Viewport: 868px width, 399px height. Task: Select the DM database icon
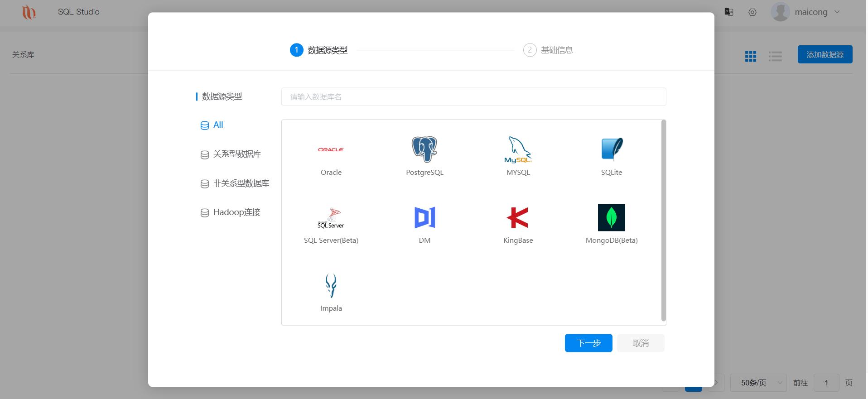pyautogui.click(x=424, y=217)
